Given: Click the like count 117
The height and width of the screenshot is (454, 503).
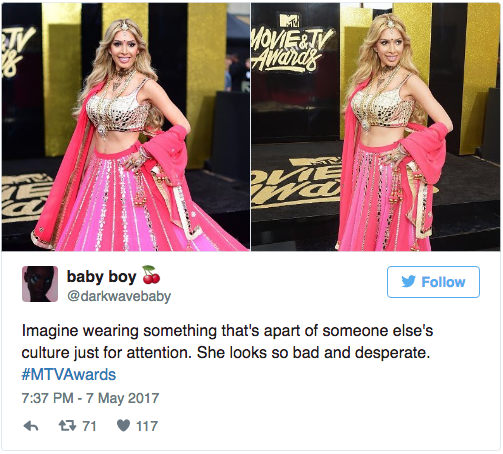Looking at the screenshot, I should [147, 426].
